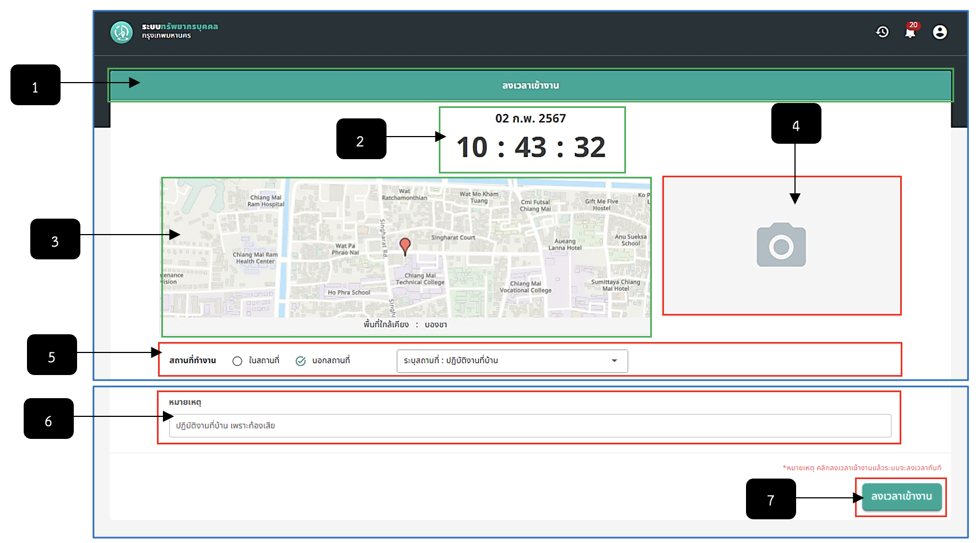
Task: Click the HR system logo icon
Action: point(121,32)
